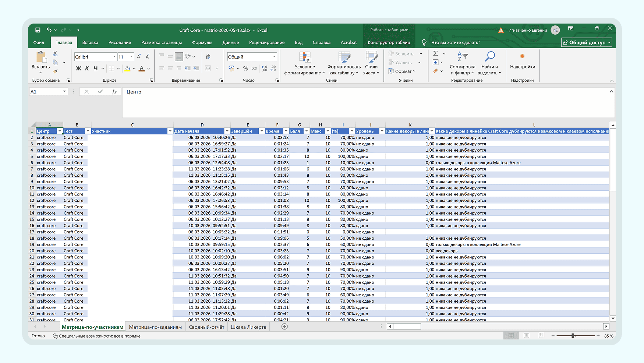
Task: Open Conditional Formatting (Условное форматирование)
Action: pos(305,63)
